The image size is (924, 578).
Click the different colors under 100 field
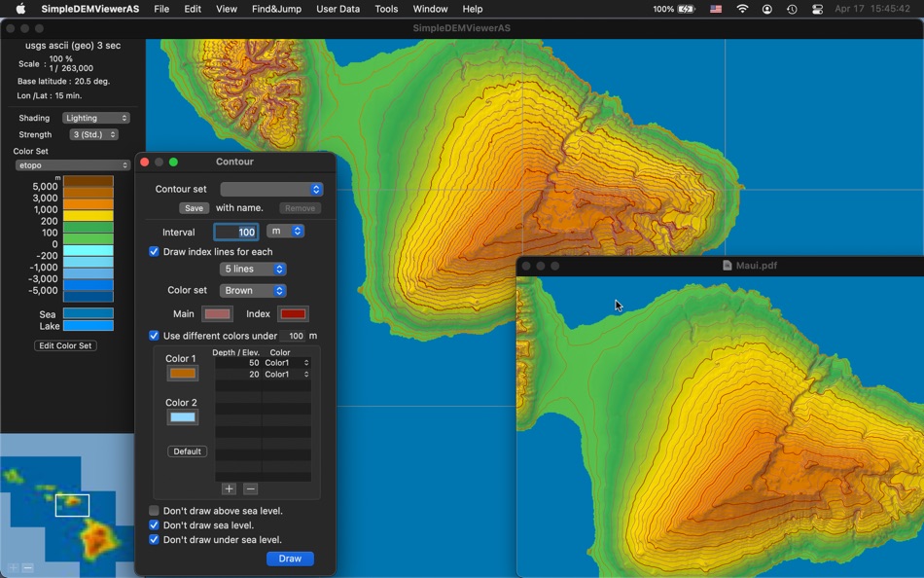click(293, 336)
